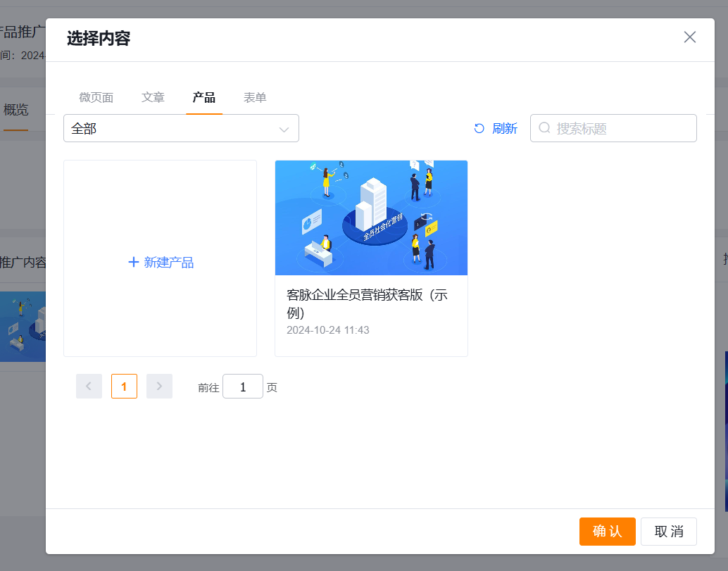728x571 pixels.
Task: Click the plus icon before 新建产品
Action: pyautogui.click(x=133, y=263)
